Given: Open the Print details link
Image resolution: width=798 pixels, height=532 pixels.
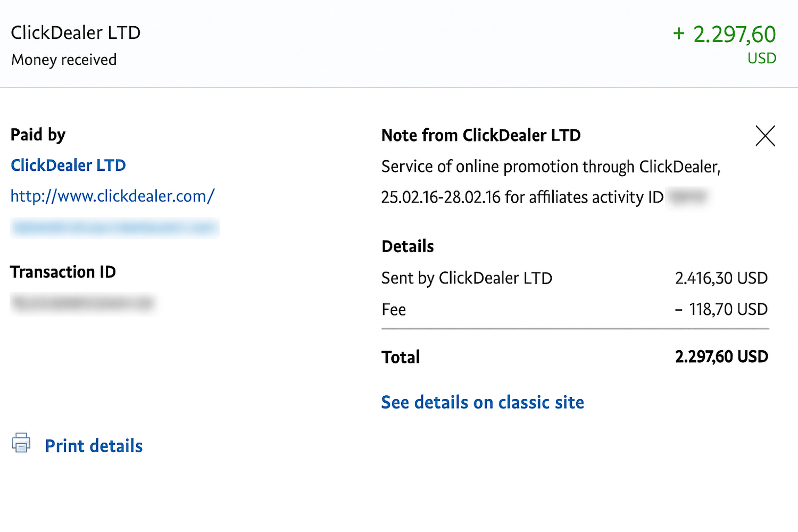Looking at the screenshot, I should tap(94, 446).
